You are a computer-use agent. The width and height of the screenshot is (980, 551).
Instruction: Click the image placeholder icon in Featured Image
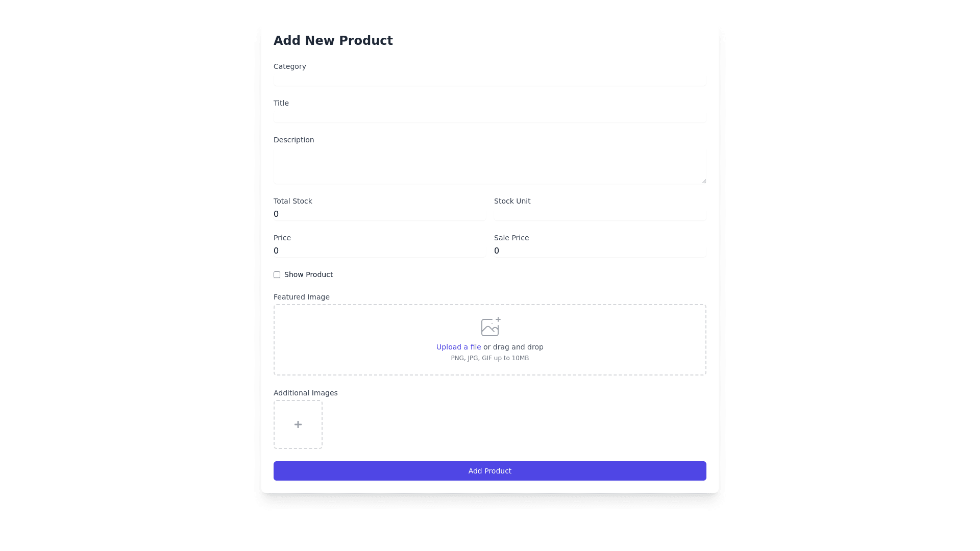point(490,327)
